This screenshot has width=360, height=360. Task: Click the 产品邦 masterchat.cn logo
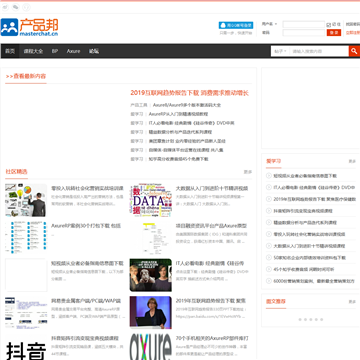[30, 27]
